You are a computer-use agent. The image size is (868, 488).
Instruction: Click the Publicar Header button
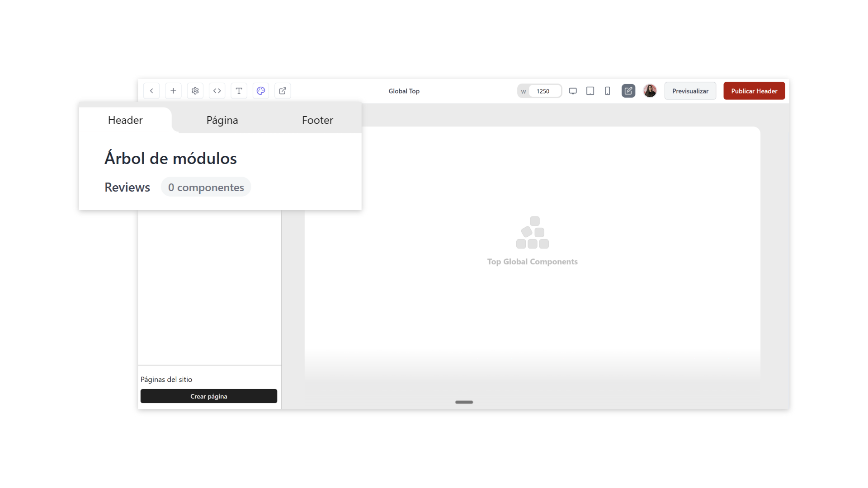pyautogui.click(x=754, y=91)
